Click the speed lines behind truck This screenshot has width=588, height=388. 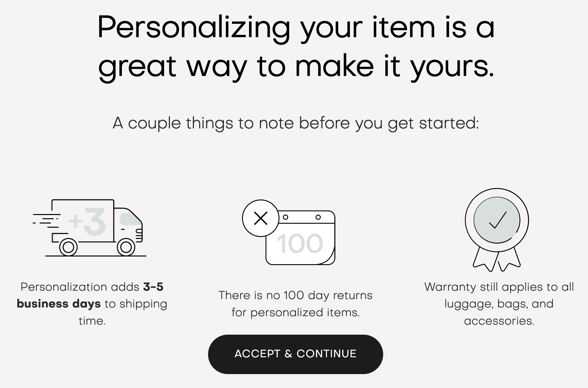[x=47, y=221]
